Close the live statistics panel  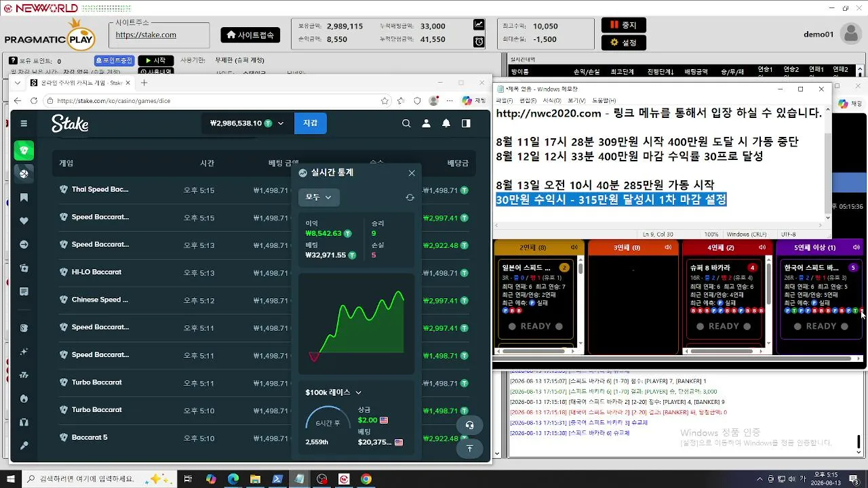coord(412,173)
